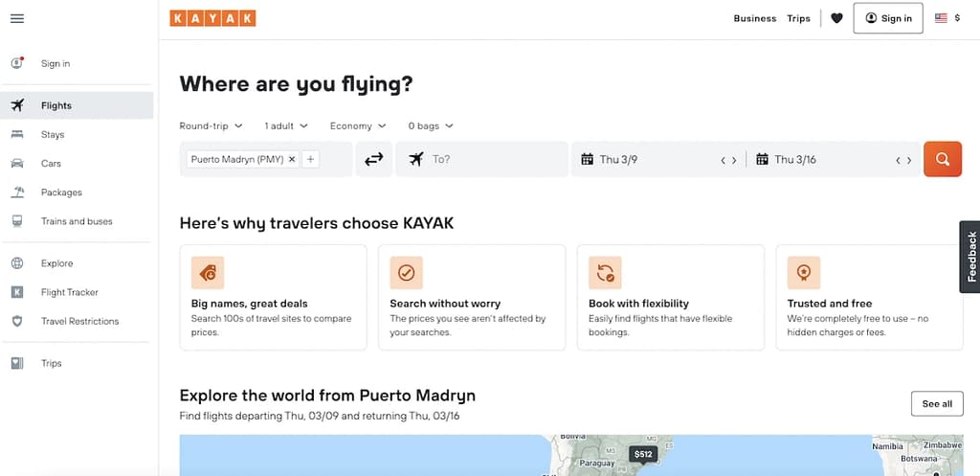Click the Search without worry checkmark icon
This screenshot has width=980, height=476.
coord(406,273)
